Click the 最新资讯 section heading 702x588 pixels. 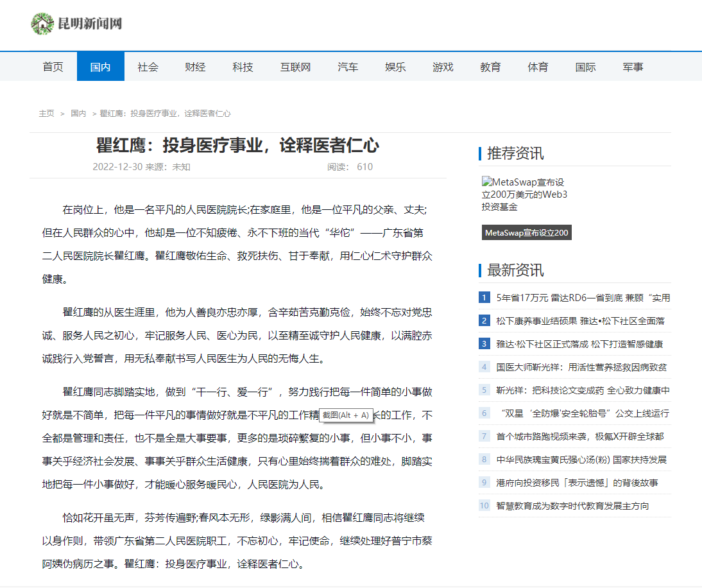(515, 270)
